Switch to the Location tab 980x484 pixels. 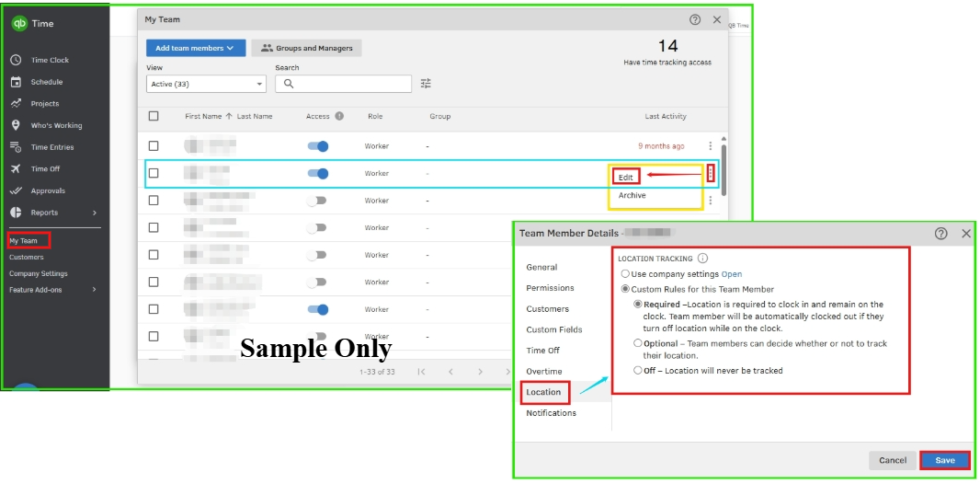point(543,392)
